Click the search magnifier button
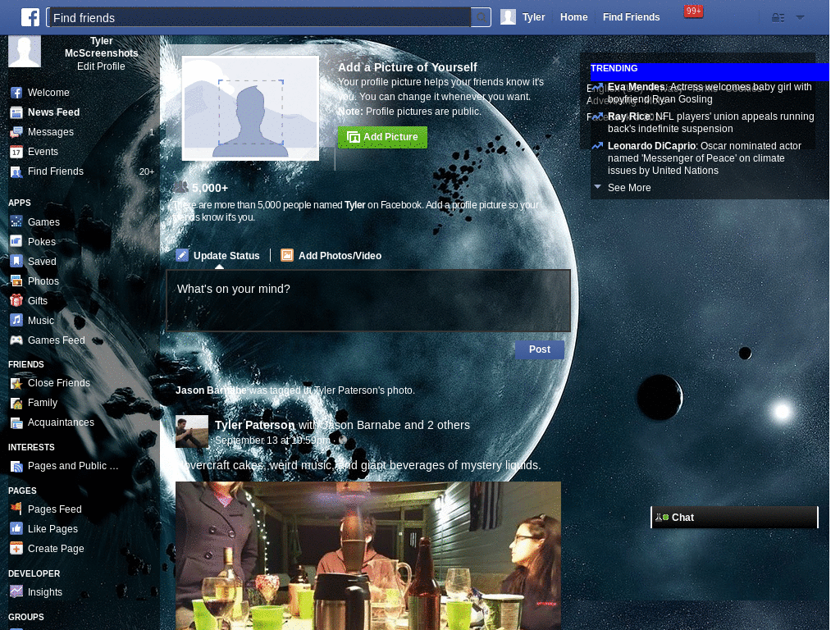Image resolution: width=840 pixels, height=630 pixels. tap(481, 18)
